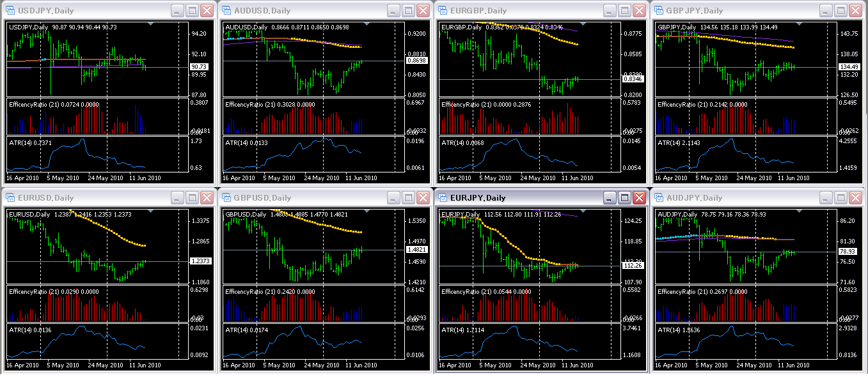Image resolution: width=868 pixels, height=375 pixels.
Task: Click the GBPJPY,Daily window chart icon
Action: click(659, 11)
